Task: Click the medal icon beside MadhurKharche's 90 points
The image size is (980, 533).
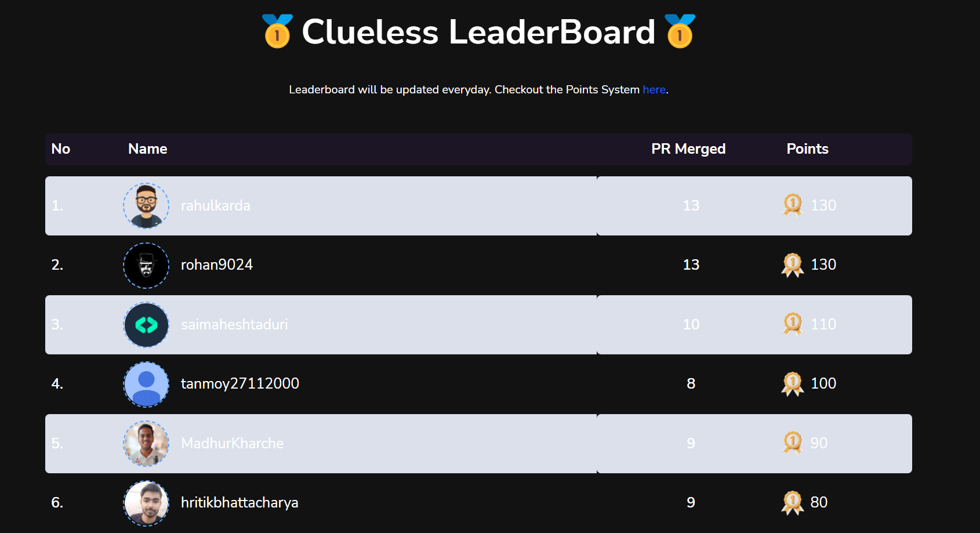Action: 792,443
